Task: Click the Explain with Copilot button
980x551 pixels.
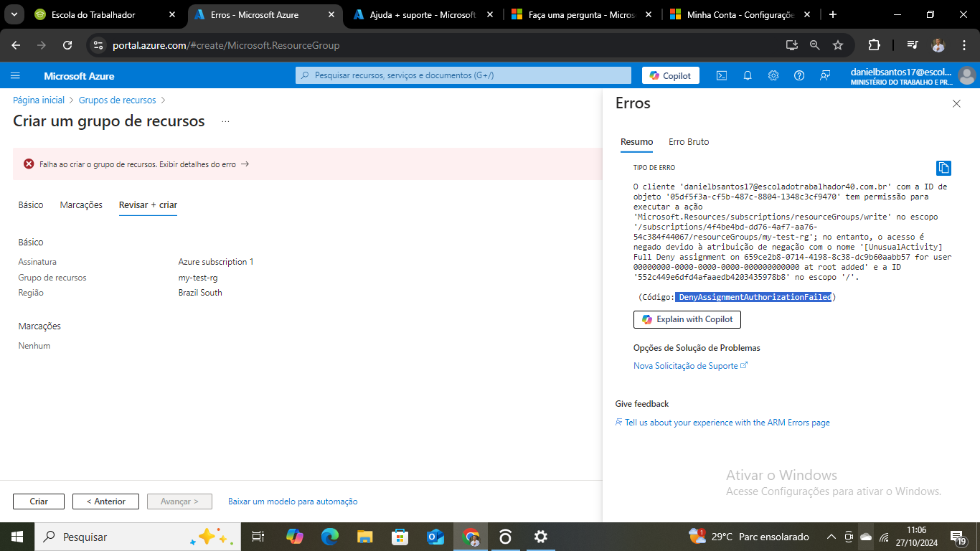Action: pos(687,319)
